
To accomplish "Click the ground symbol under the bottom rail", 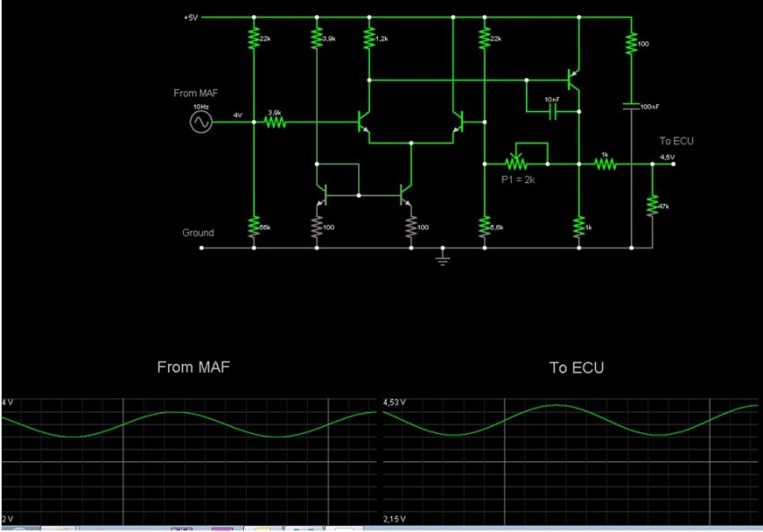I will (x=443, y=257).
